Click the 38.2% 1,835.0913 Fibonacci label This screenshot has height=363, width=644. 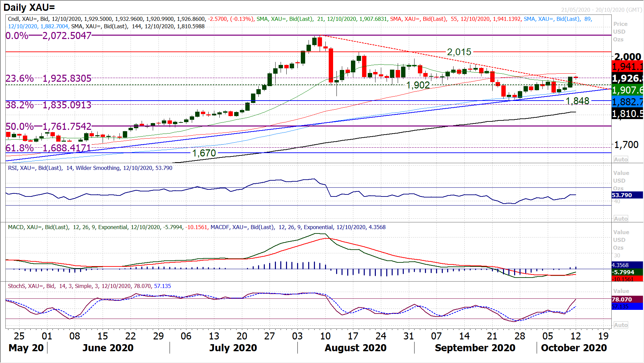48,105
